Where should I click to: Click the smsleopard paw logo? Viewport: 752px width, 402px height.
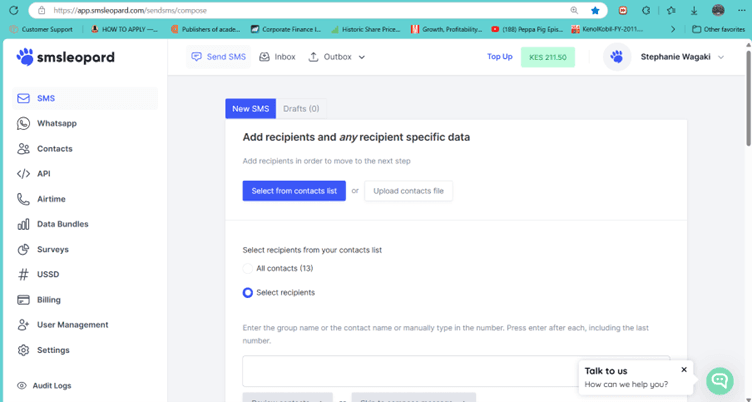[x=25, y=58]
